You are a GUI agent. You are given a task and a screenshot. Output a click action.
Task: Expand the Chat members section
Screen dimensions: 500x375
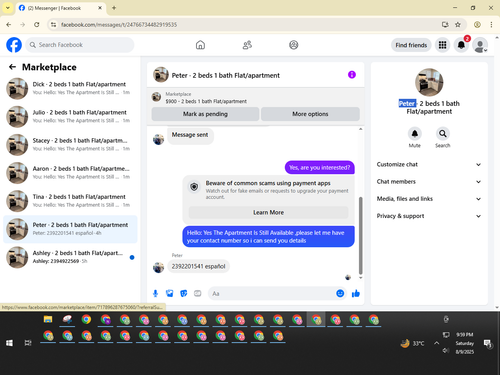pyautogui.click(x=429, y=182)
